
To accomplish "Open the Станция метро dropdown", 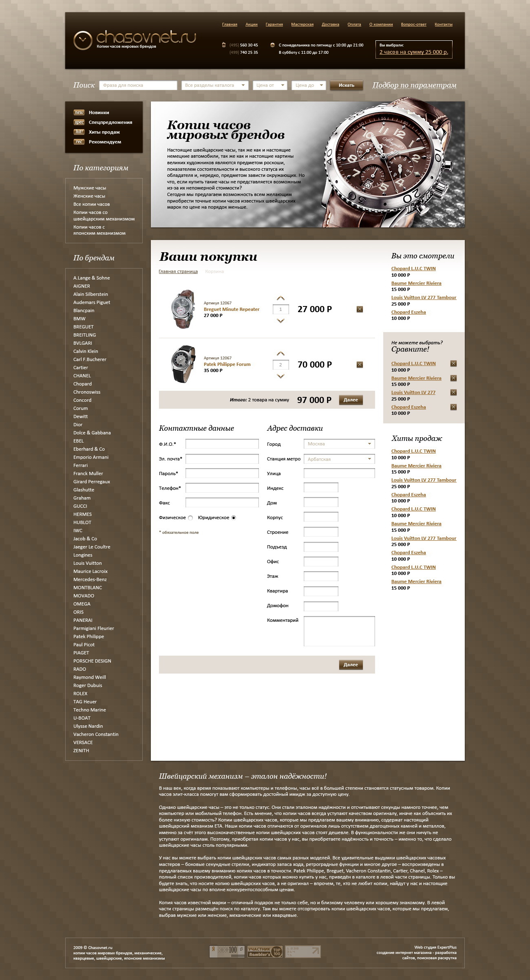I will coord(339,459).
